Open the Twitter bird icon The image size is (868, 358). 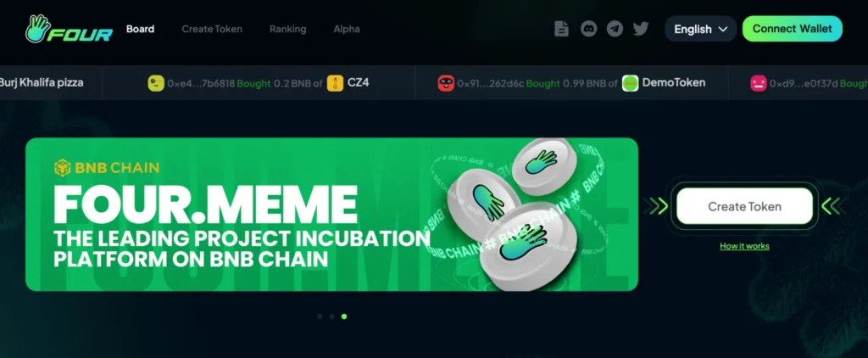[641, 29]
